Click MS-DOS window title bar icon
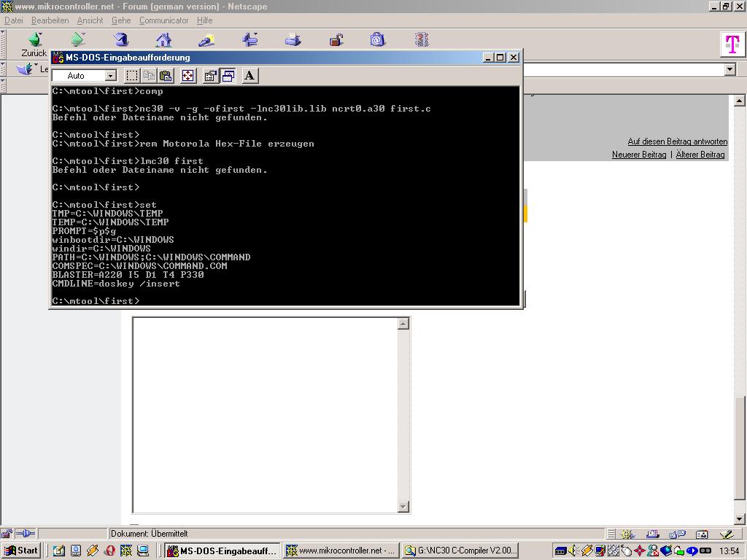The image size is (747, 560). click(x=58, y=57)
